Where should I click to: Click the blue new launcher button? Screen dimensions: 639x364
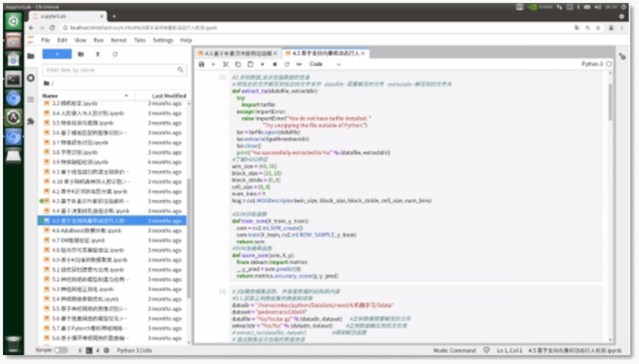(57, 54)
